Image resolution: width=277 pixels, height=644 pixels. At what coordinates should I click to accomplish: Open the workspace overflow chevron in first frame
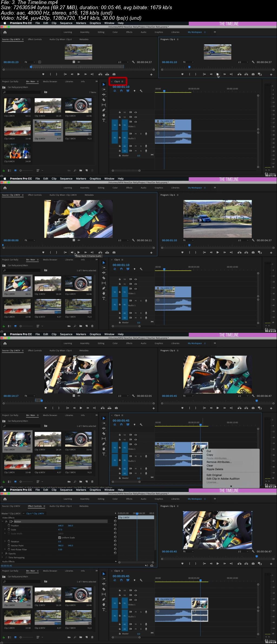(x=215, y=32)
